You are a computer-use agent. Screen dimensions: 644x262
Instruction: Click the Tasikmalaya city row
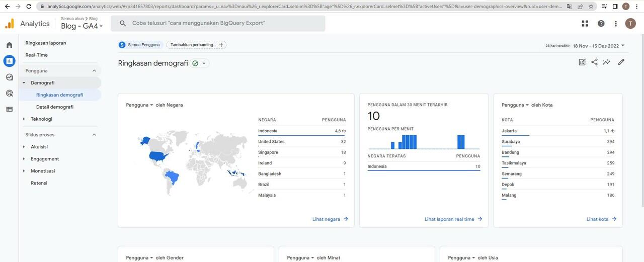(558, 163)
